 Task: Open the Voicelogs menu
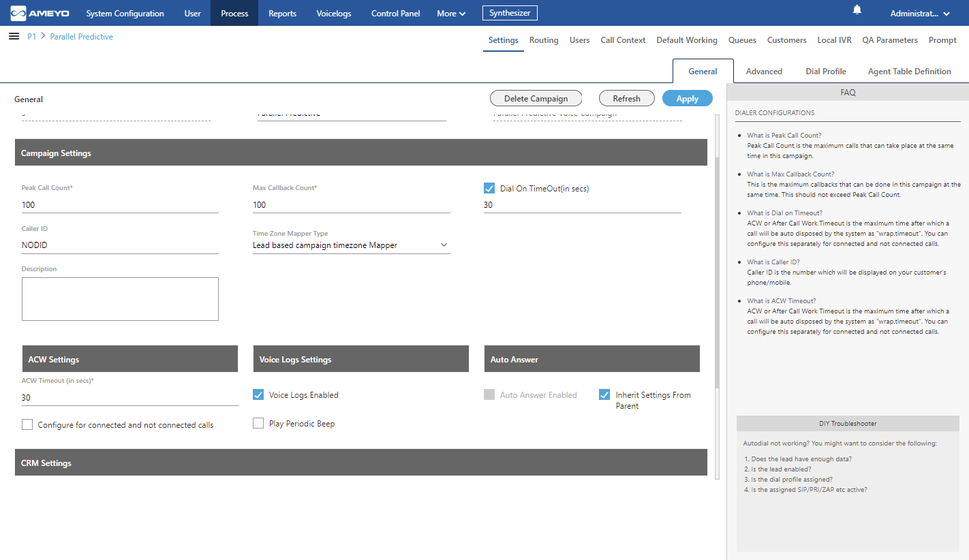click(x=333, y=13)
